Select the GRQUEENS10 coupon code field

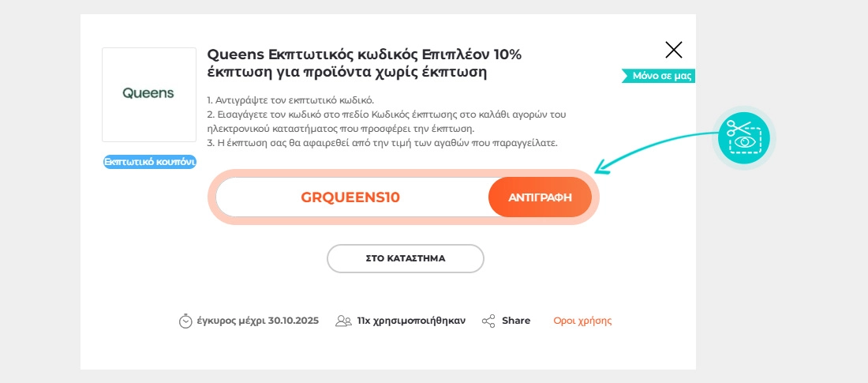(x=350, y=197)
